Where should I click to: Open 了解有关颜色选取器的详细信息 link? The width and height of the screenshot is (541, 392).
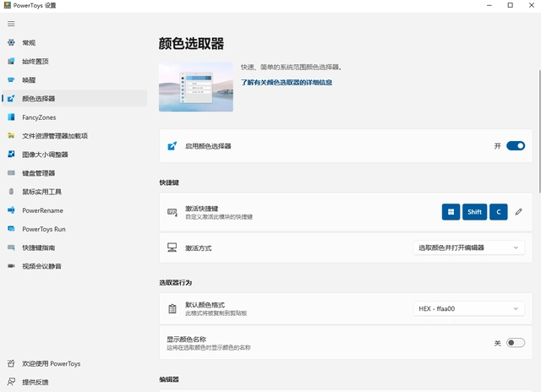(x=287, y=83)
